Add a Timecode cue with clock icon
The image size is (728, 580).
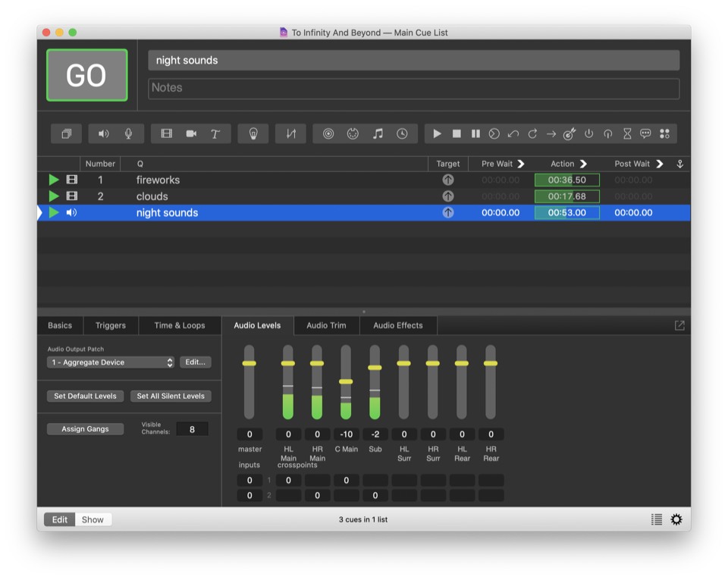tap(402, 133)
